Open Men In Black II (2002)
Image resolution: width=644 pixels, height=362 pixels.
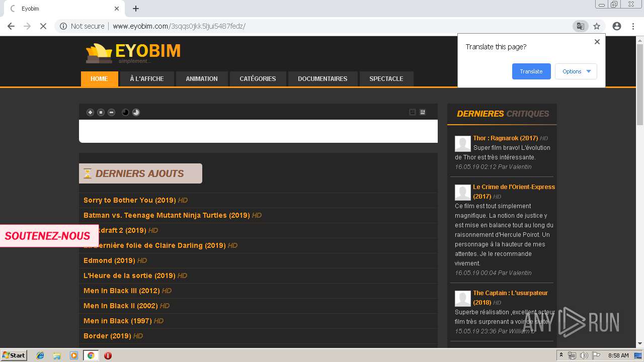120,306
